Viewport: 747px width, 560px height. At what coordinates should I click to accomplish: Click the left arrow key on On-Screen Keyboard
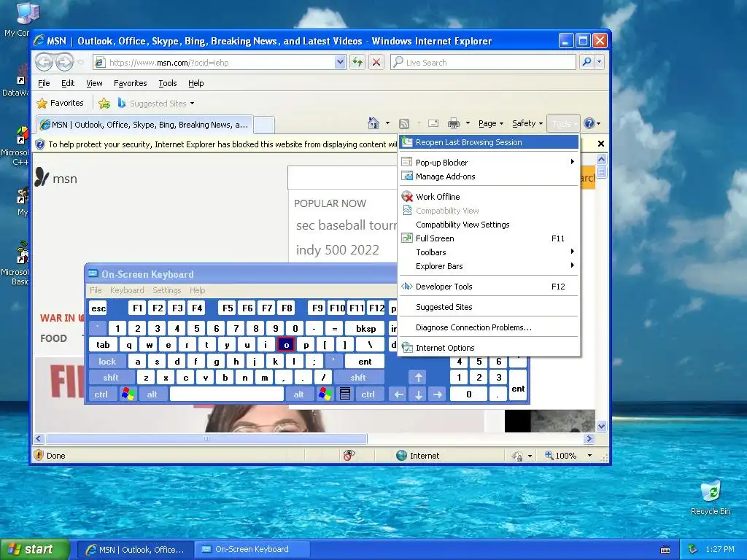(399, 394)
